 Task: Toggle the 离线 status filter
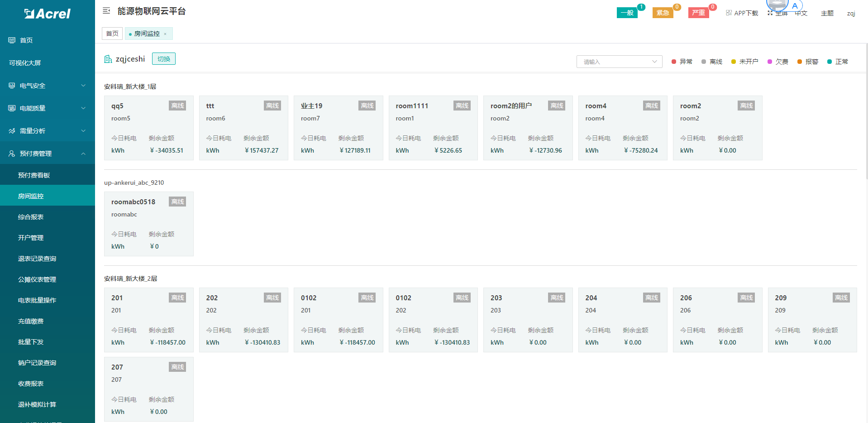pos(712,62)
